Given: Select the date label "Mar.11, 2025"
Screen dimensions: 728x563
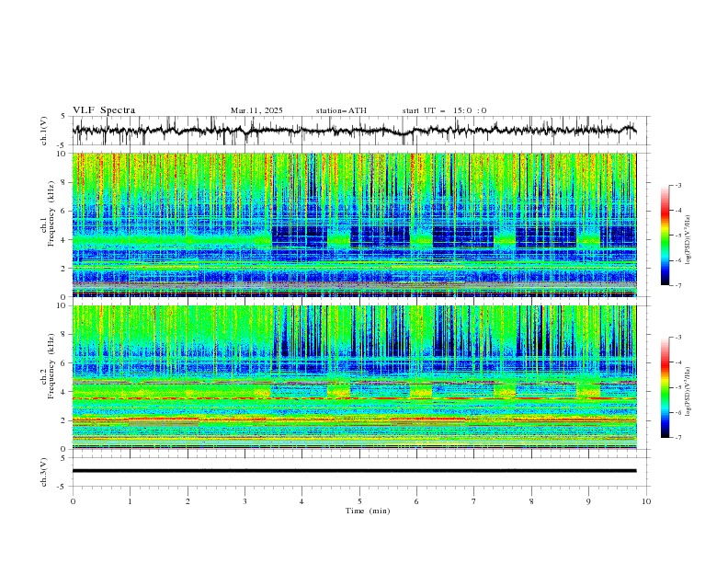Looking at the screenshot, I should point(256,110).
